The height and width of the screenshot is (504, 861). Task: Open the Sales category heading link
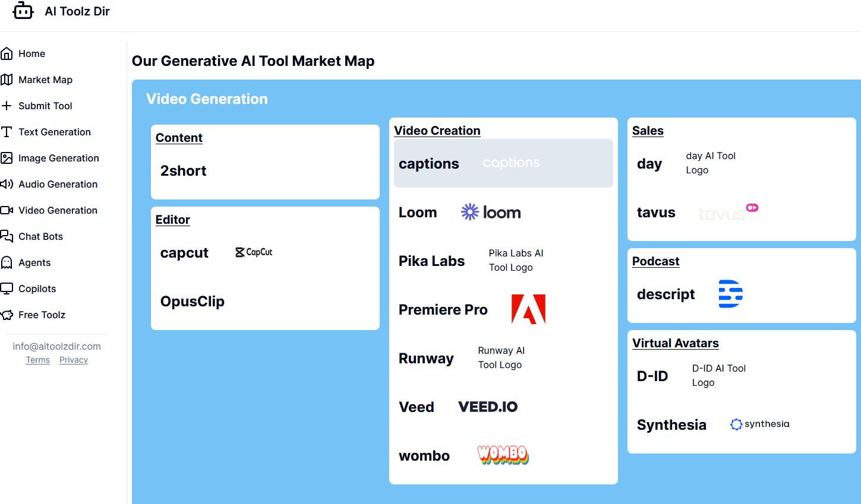(x=648, y=131)
